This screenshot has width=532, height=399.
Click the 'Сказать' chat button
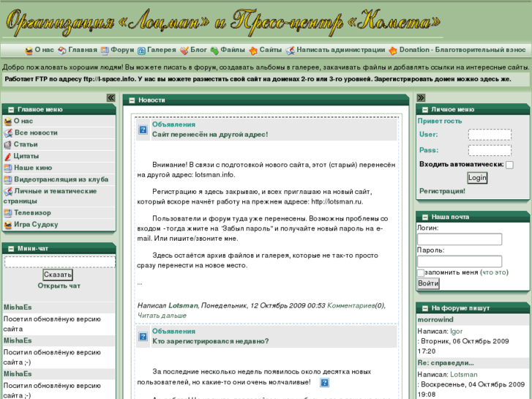58,275
